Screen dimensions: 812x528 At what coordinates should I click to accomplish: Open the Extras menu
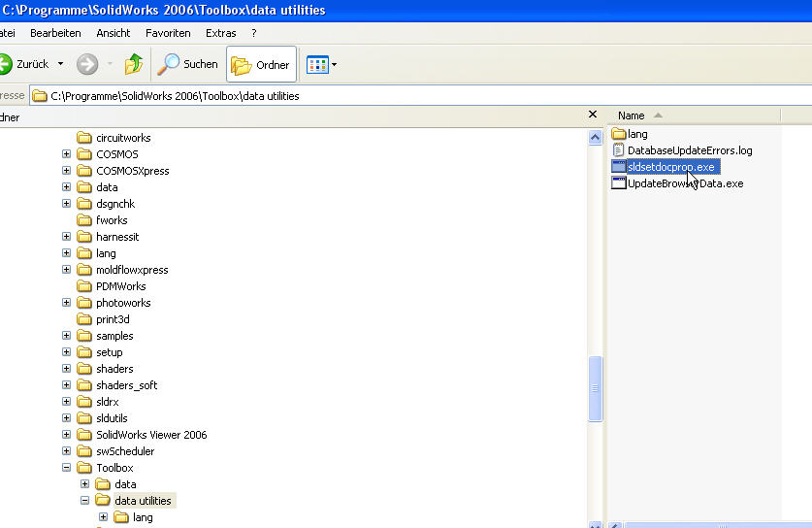pyautogui.click(x=220, y=33)
